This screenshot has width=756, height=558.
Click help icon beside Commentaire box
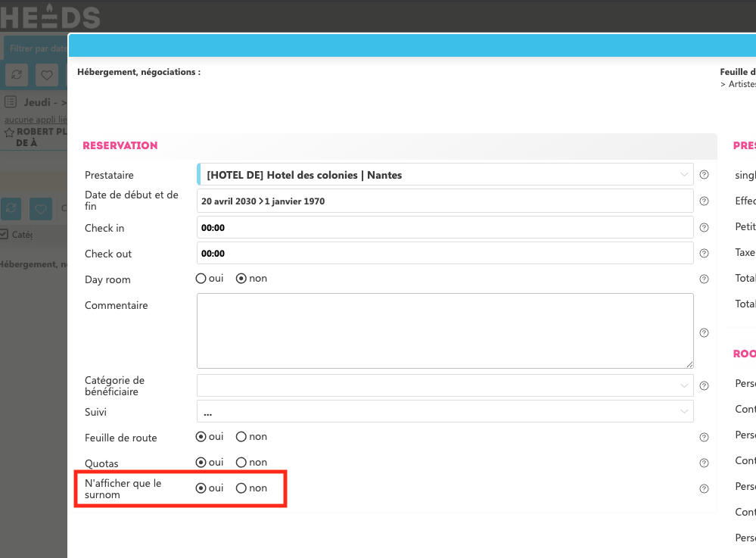[x=704, y=333]
